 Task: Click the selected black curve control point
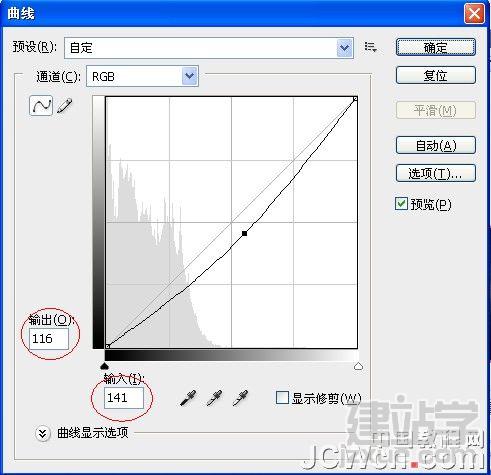tap(244, 233)
